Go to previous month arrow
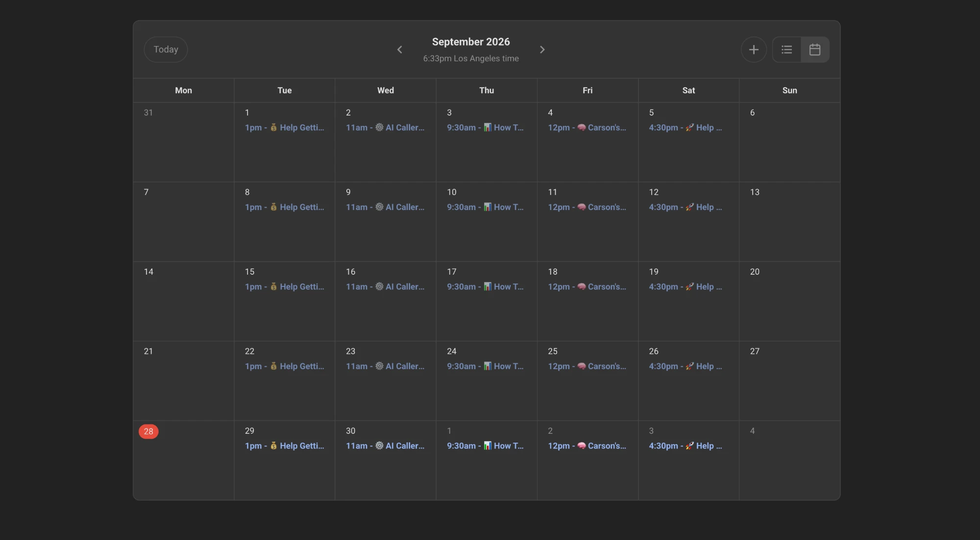The height and width of the screenshot is (540, 980). coord(399,49)
